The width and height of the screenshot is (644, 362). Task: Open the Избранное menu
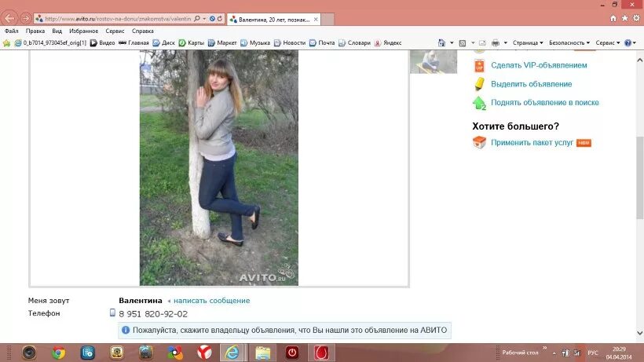83,31
